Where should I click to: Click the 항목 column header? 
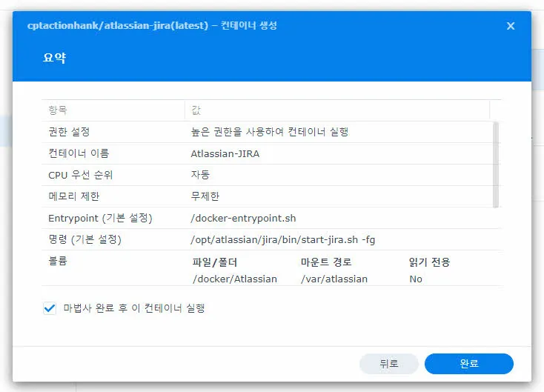[x=113, y=110]
